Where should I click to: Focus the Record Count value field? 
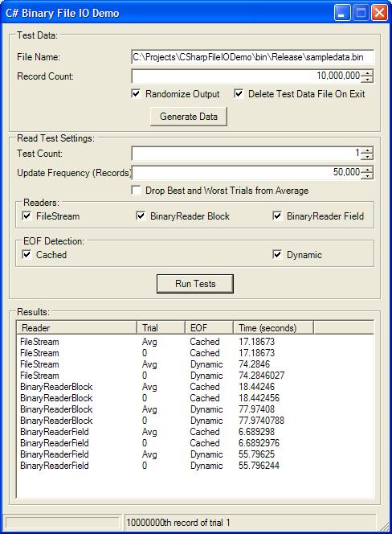(x=247, y=76)
